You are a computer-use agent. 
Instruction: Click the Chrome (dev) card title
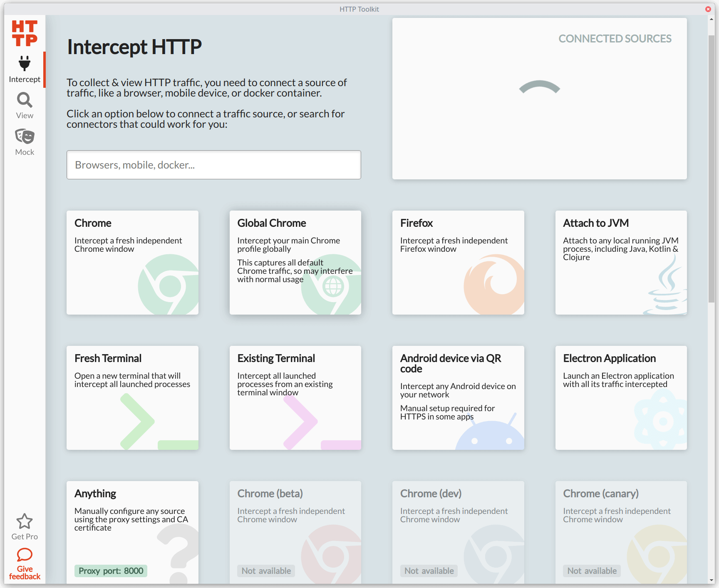431,494
